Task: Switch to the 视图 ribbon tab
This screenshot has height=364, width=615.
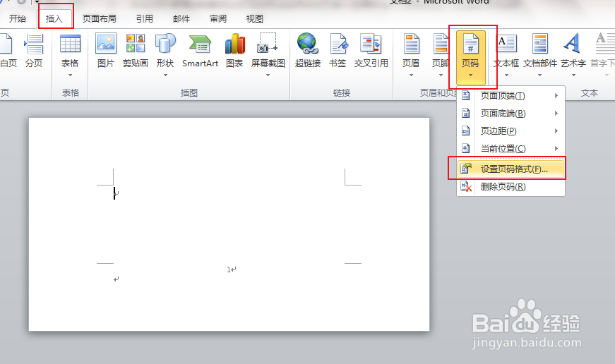Action: point(255,18)
